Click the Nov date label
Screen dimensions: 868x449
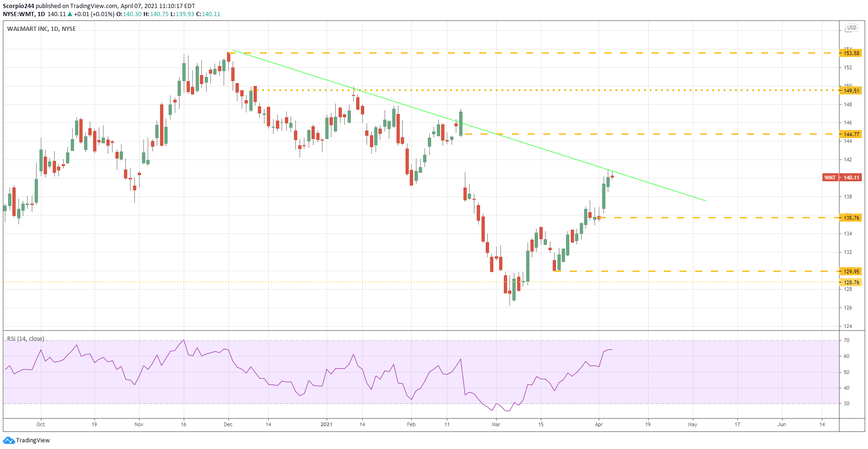coord(139,424)
